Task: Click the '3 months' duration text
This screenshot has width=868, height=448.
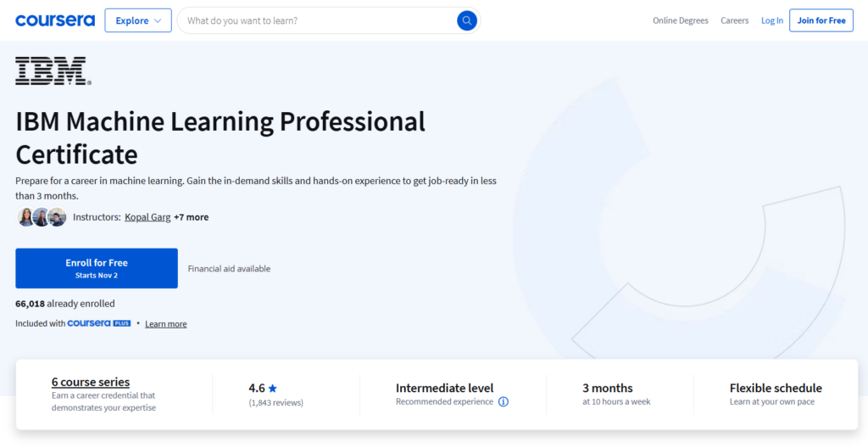Action: pyautogui.click(x=607, y=388)
